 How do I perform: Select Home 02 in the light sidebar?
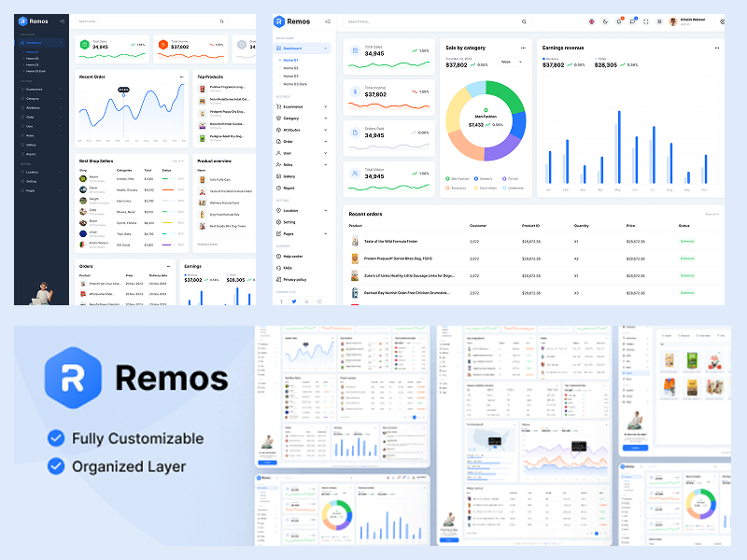click(x=290, y=68)
